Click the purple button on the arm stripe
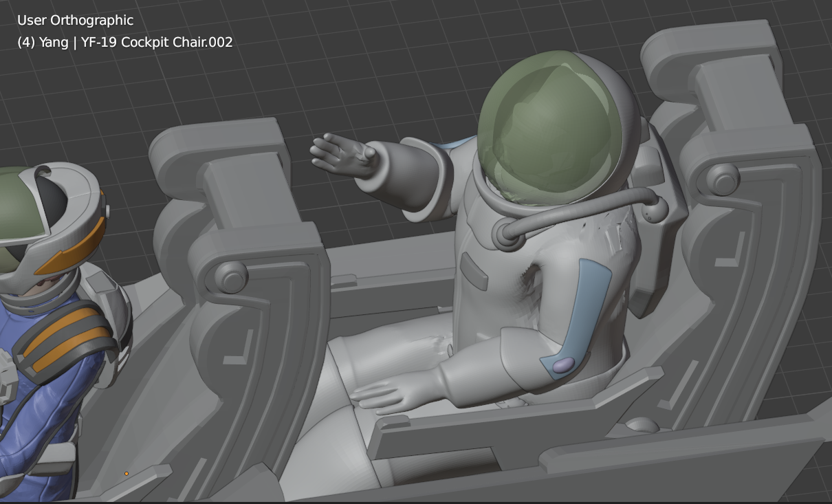The height and width of the screenshot is (504, 832). [563, 365]
